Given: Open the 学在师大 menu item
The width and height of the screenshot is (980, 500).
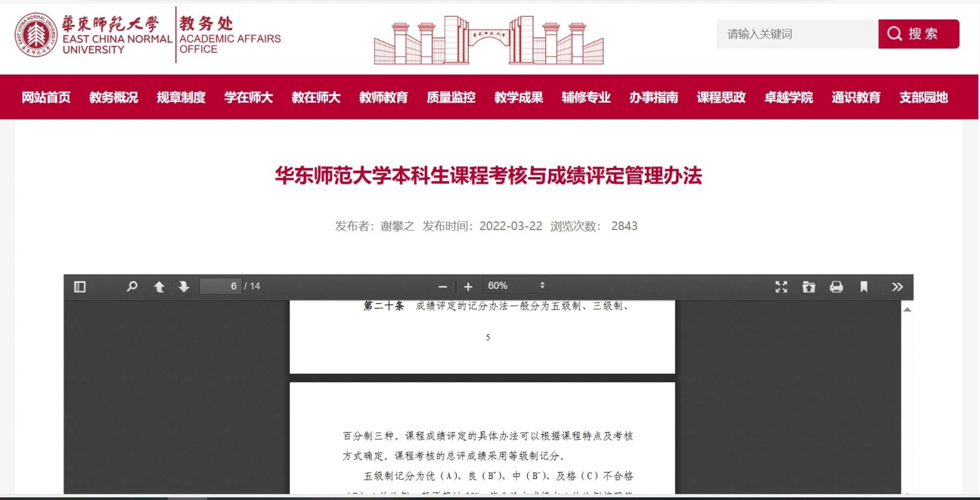Looking at the screenshot, I should point(248,97).
